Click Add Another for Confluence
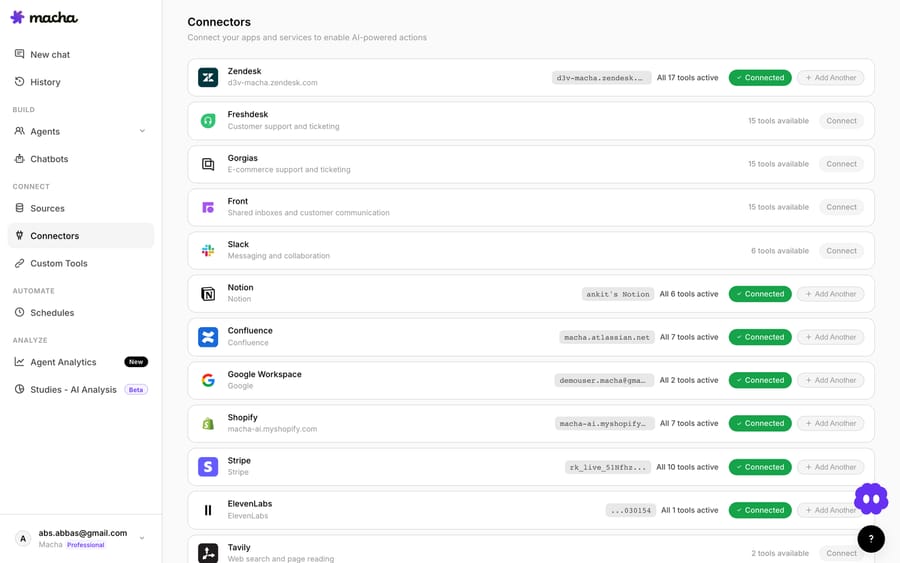900x563 pixels. coord(830,337)
